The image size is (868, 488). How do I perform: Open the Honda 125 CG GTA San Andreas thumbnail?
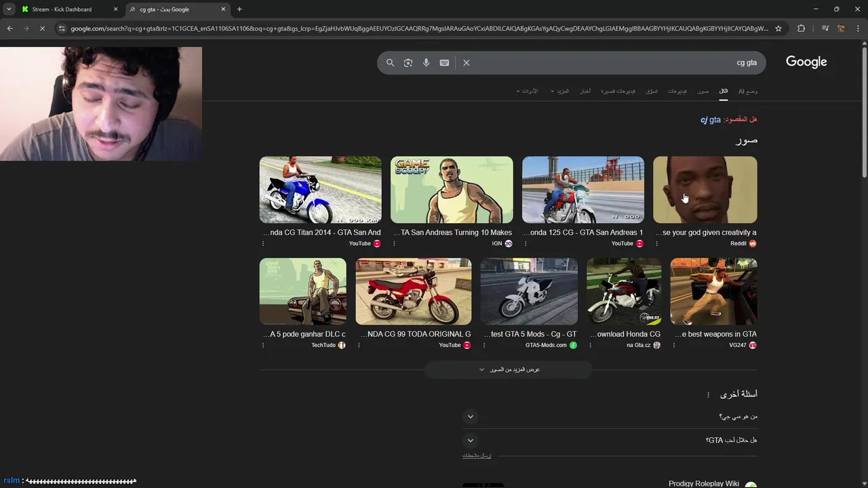[583, 190]
